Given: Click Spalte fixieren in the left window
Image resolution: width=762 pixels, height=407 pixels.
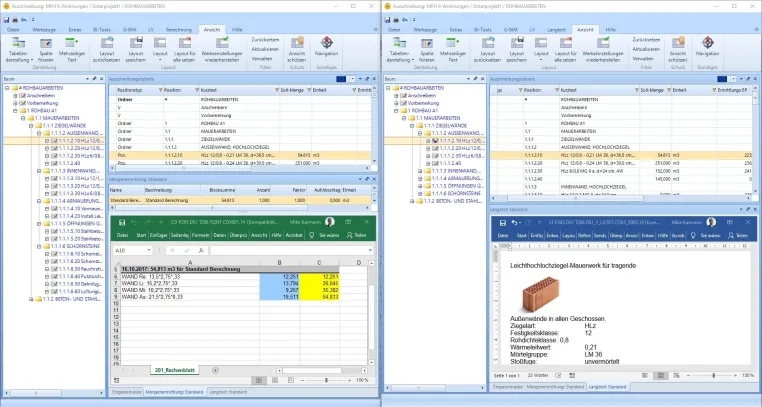Looking at the screenshot, I should pos(46,50).
